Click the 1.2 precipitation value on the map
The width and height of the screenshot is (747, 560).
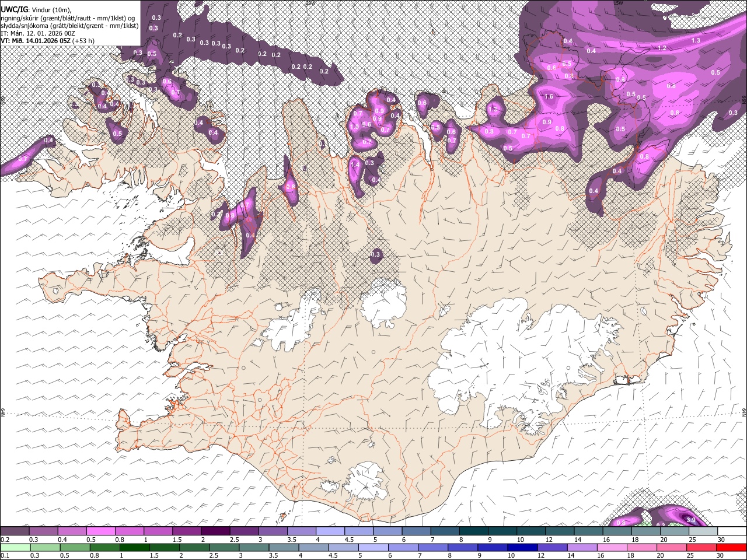coord(662,48)
